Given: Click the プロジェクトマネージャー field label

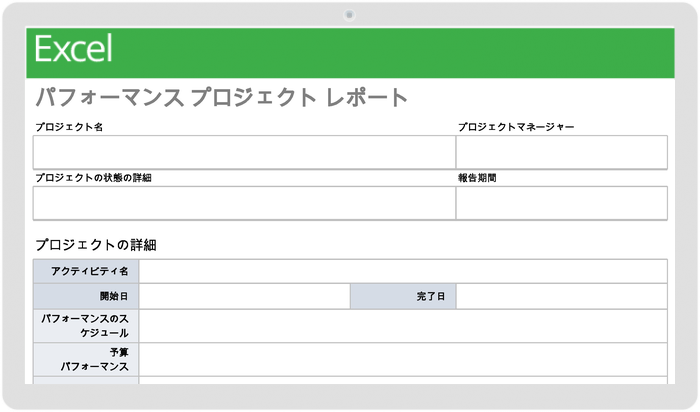Looking at the screenshot, I should click(516, 127).
